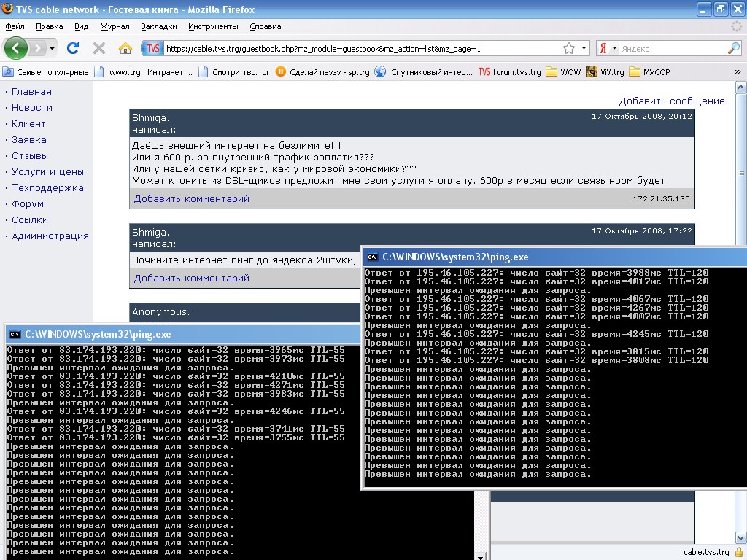This screenshot has width=747, height=560.
Task: Click the TVS site identity icon in address bar
Action: tap(152, 48)
